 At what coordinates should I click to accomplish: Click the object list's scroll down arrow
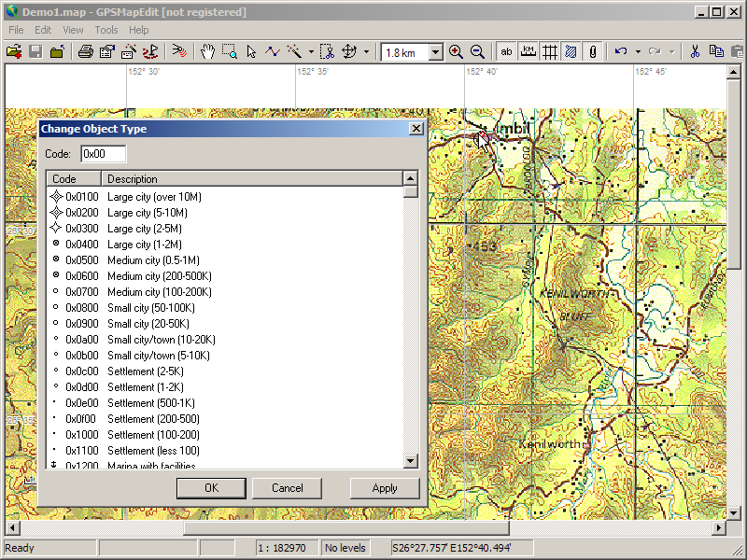(410, 460)
